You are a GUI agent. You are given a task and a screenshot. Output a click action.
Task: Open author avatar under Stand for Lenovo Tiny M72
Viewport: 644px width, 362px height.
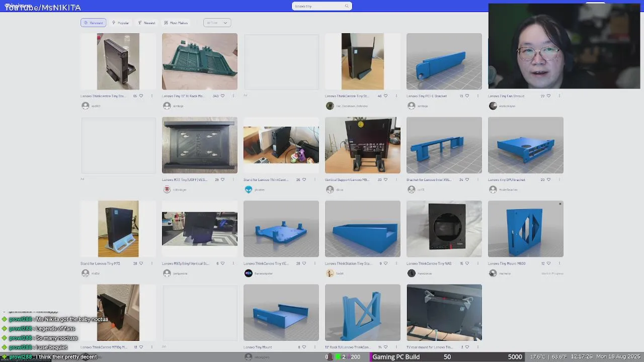pyautogui.click(x=86, y=273)
